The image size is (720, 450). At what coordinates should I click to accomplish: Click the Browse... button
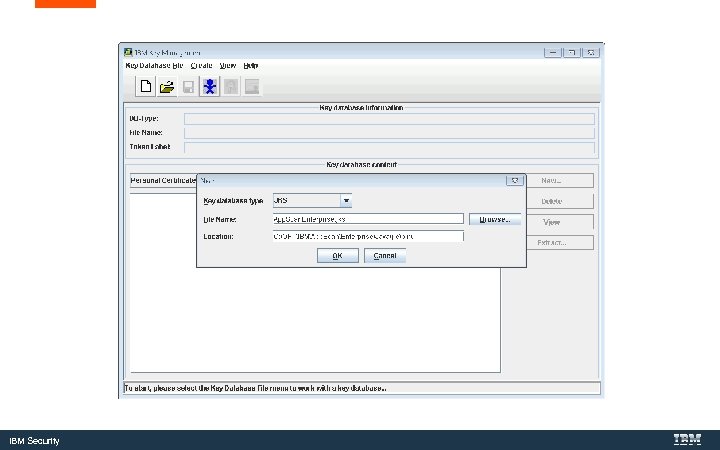pyautogui.click(x=495, y=219)
